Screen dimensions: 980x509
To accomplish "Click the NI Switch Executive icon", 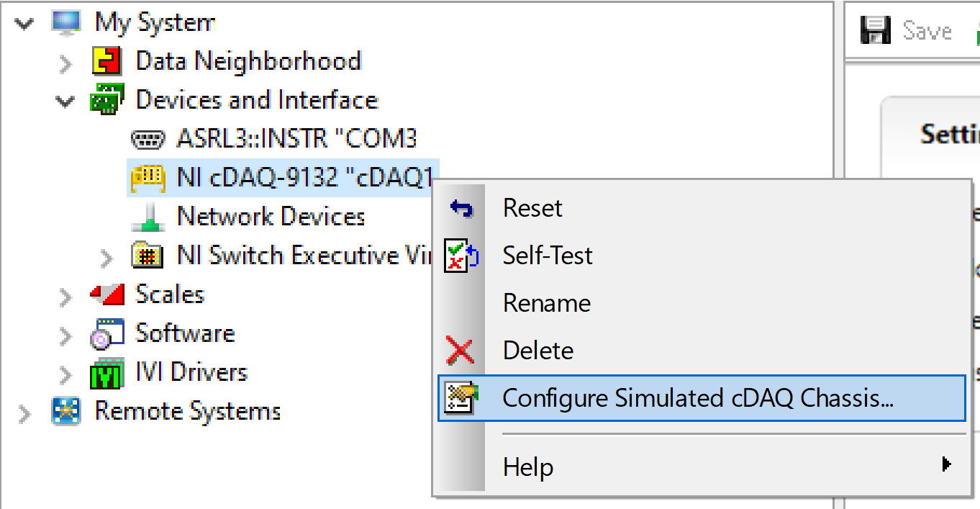I will pos(148,256).
